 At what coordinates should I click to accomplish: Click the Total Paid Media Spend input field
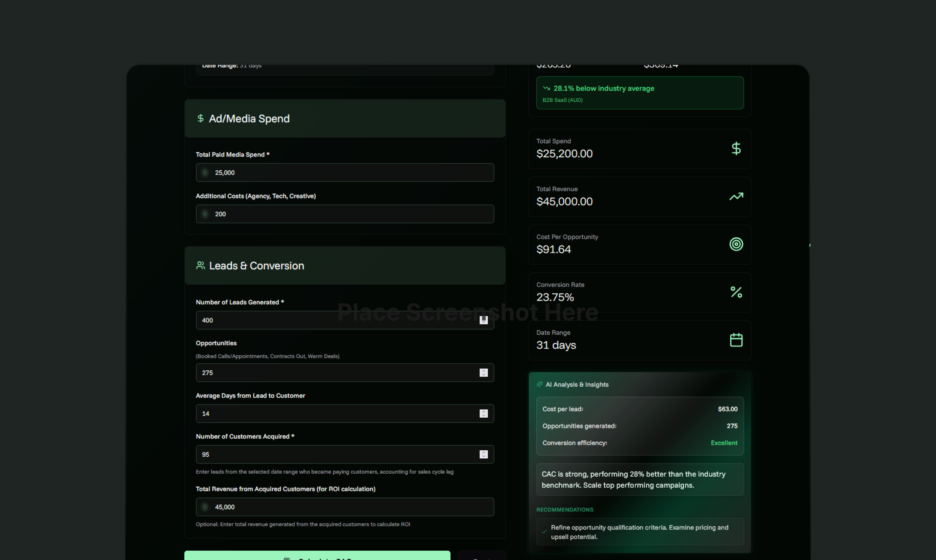click(x=345, y=172)
